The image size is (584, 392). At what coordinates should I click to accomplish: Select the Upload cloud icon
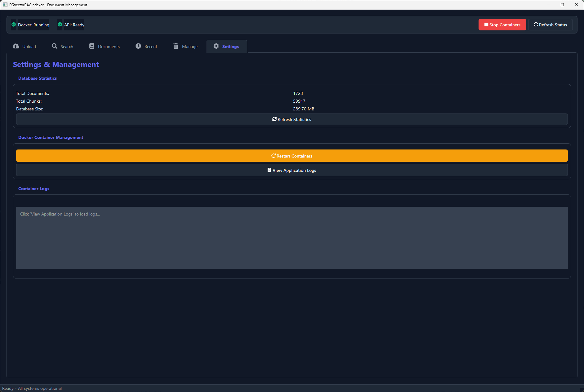16,46
